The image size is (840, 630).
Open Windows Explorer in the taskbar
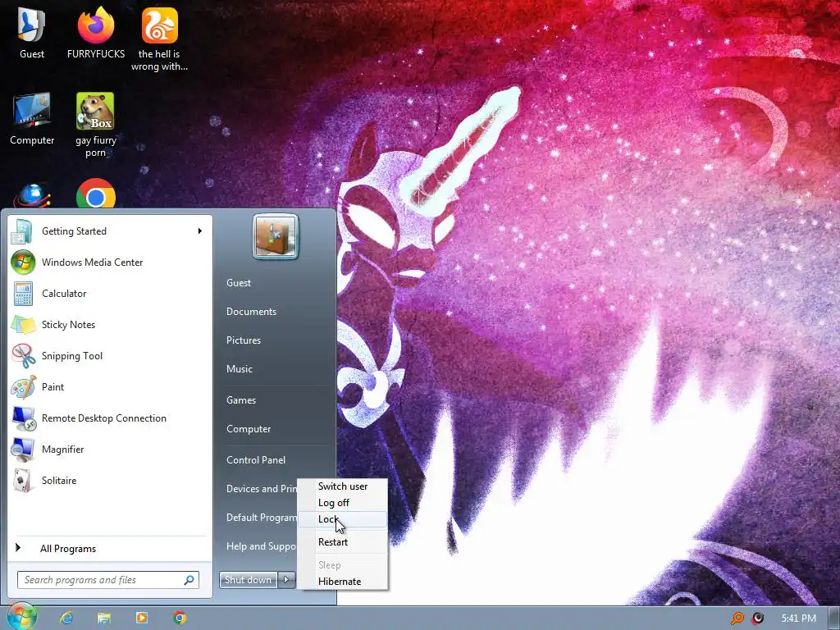click(x=104, y=618)
